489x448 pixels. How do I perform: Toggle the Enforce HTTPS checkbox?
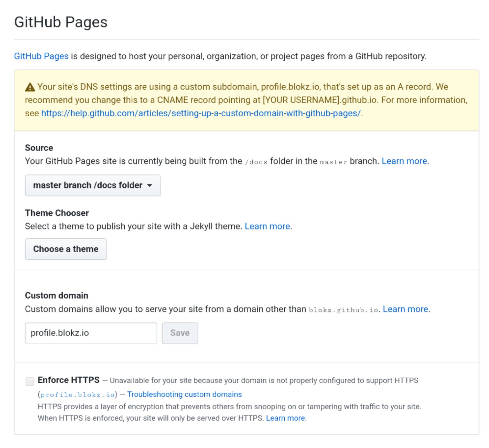[30, 381]
